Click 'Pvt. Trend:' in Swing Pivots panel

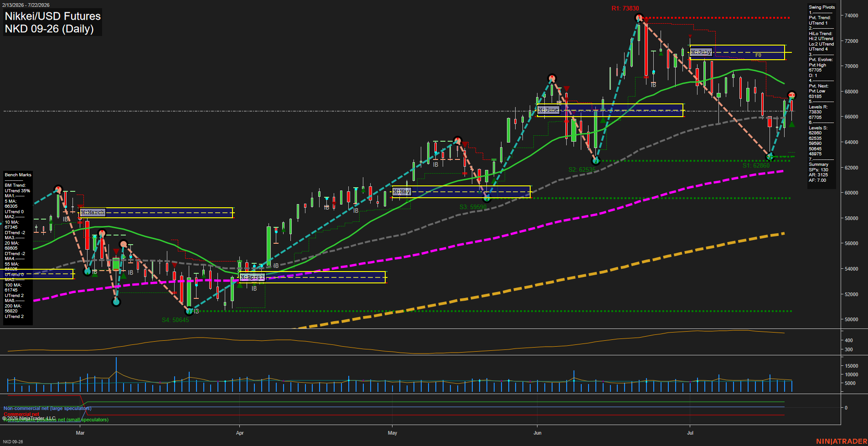pyautogui.click(x=820, y=18)
